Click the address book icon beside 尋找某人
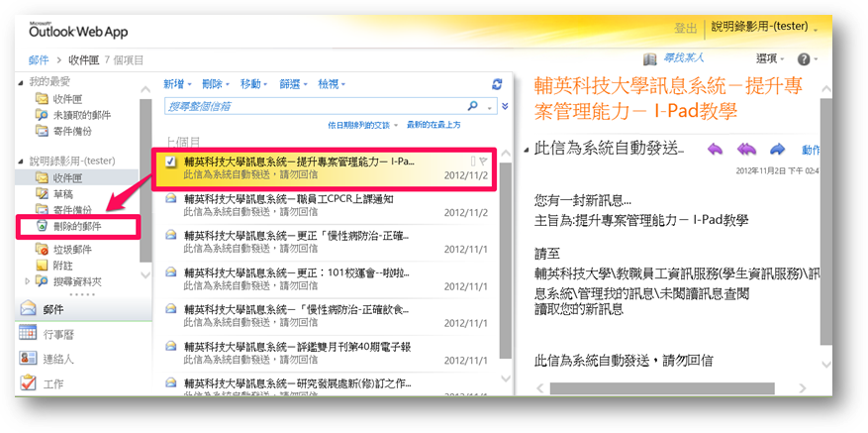Image resolution: width=868 pixels, height=433 pixels. point(650,58)
